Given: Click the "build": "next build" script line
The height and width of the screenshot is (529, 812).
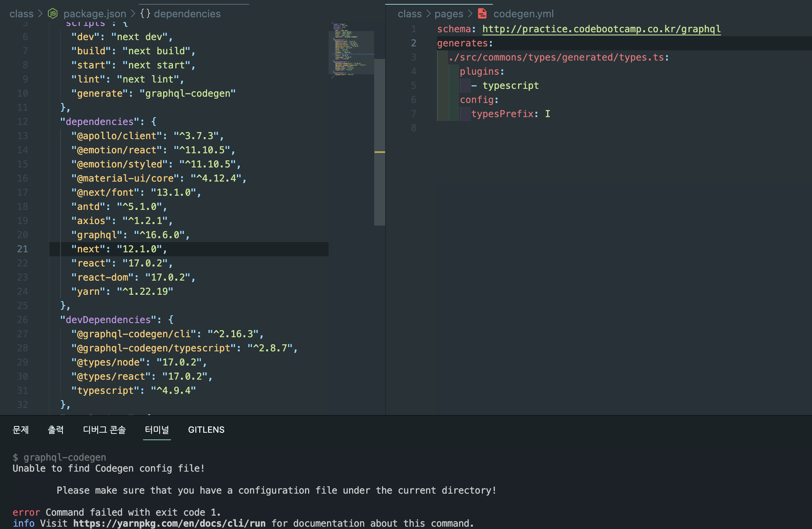Looking at the screenshot, I should pos(133,51).
